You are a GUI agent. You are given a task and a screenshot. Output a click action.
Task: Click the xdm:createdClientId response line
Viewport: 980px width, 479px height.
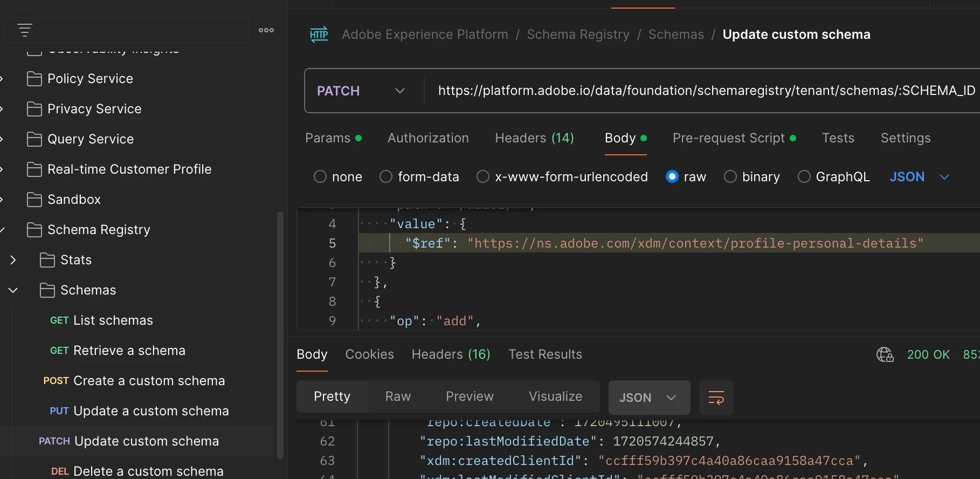point(644,461)
